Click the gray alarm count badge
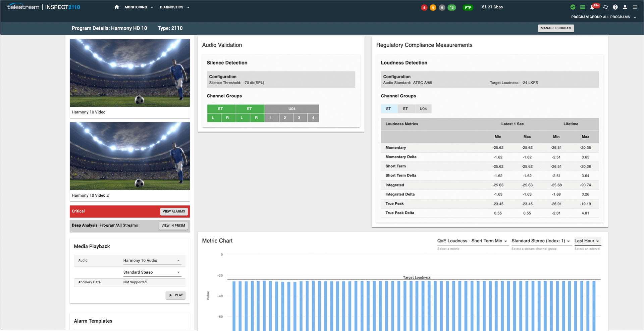This screenshot has width=644, height=331. [x=442, y=7]
